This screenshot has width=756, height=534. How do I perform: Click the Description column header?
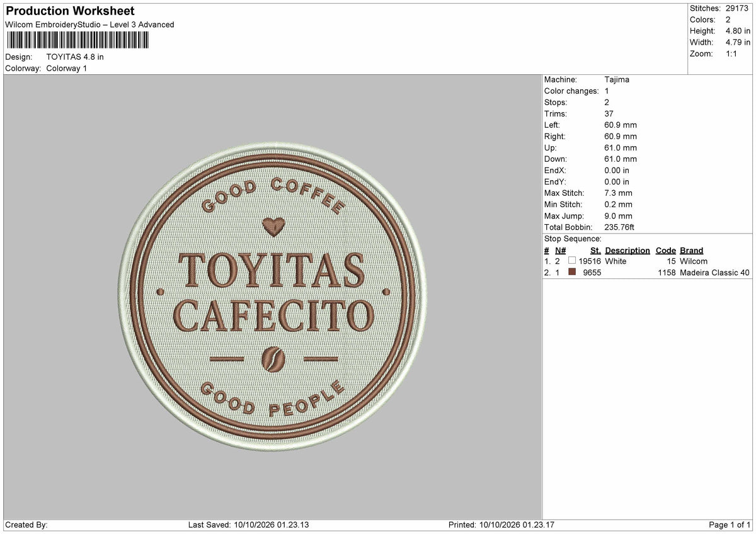[627, 250]
